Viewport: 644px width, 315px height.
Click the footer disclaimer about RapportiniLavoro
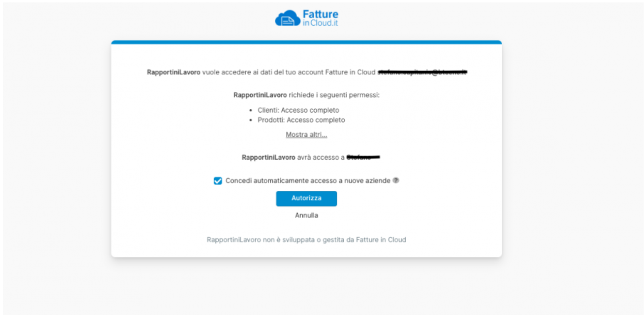click(306, 240)
